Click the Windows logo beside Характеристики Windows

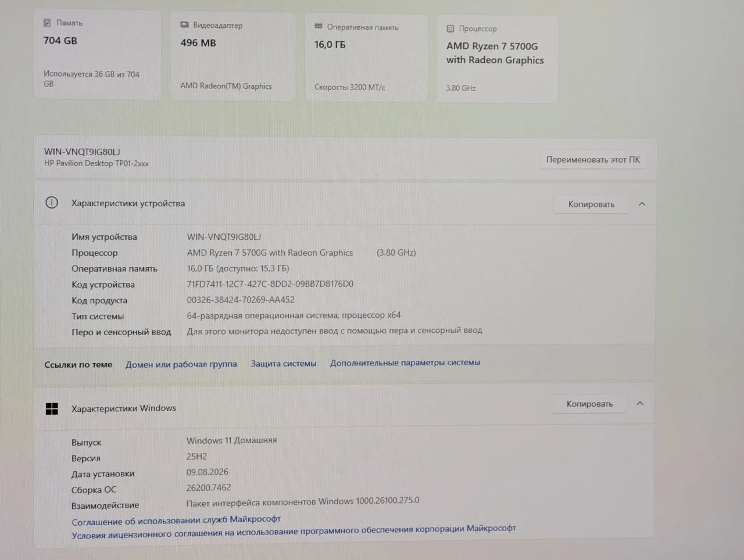click(52, 409)
